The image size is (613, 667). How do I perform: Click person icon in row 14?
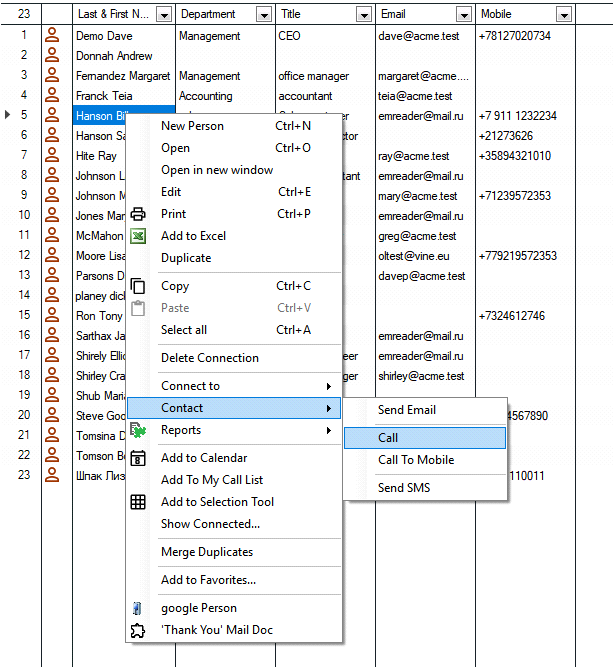(52, 295)
